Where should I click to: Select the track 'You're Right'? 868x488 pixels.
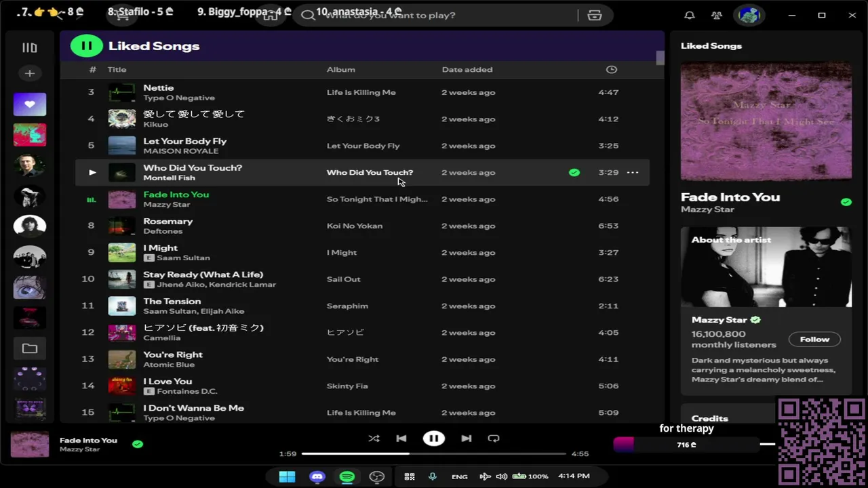173,354
